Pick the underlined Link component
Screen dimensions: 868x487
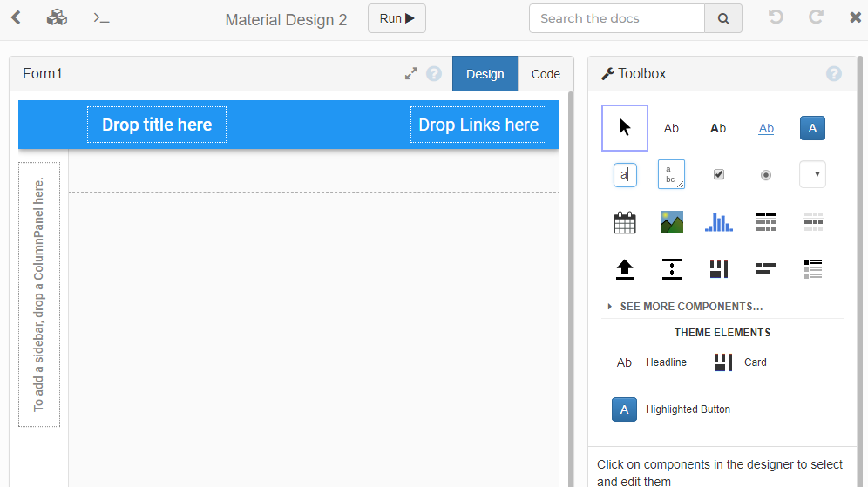(x=766, y=128)
